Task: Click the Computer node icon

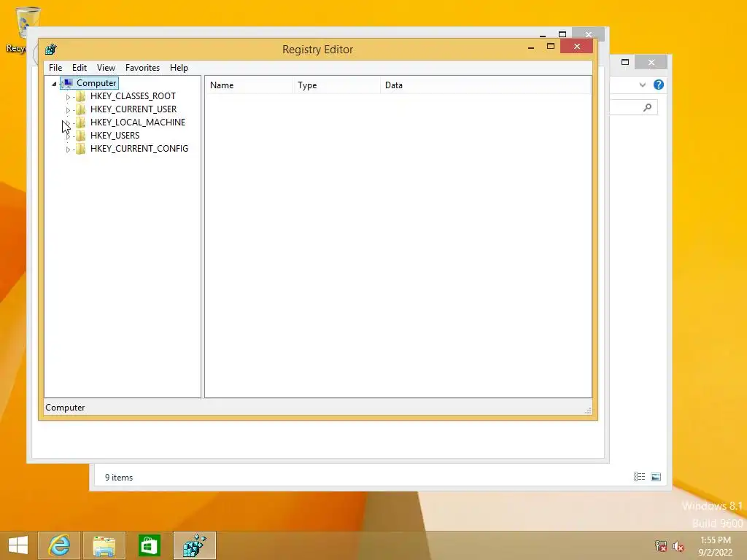Action: 67,83
